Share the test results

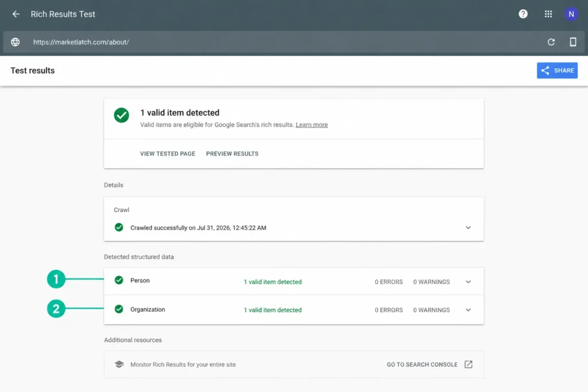(557, 71)
